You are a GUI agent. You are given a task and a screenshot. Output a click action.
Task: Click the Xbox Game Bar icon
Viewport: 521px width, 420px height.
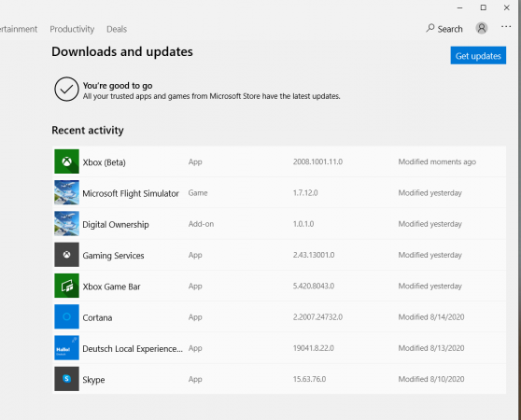click(67, 286)
